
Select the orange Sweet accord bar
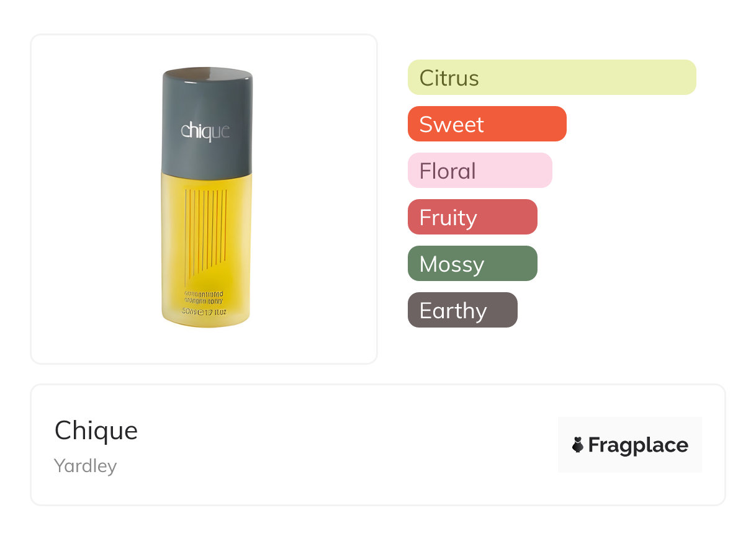coord(487,124)
